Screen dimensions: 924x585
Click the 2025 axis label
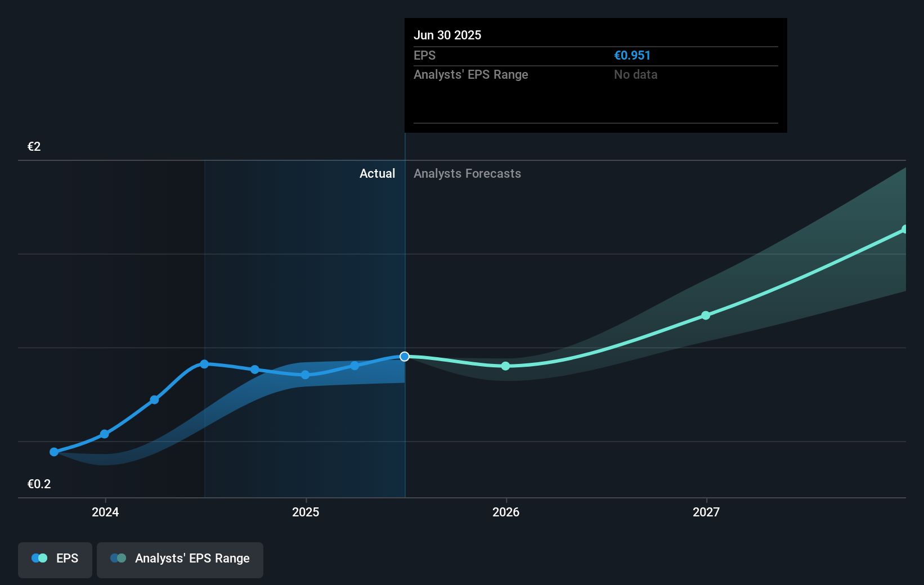click(x=306, y=512)
